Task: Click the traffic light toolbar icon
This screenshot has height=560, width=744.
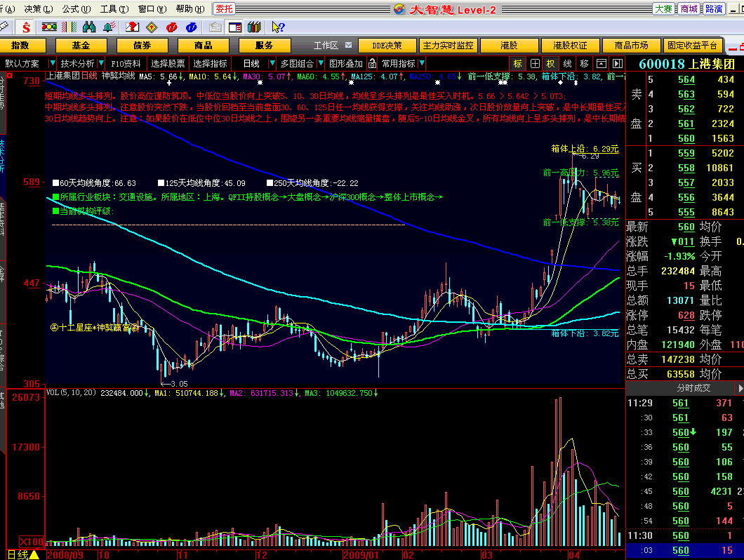Action: pyautogui.click(x=49, y=27)
